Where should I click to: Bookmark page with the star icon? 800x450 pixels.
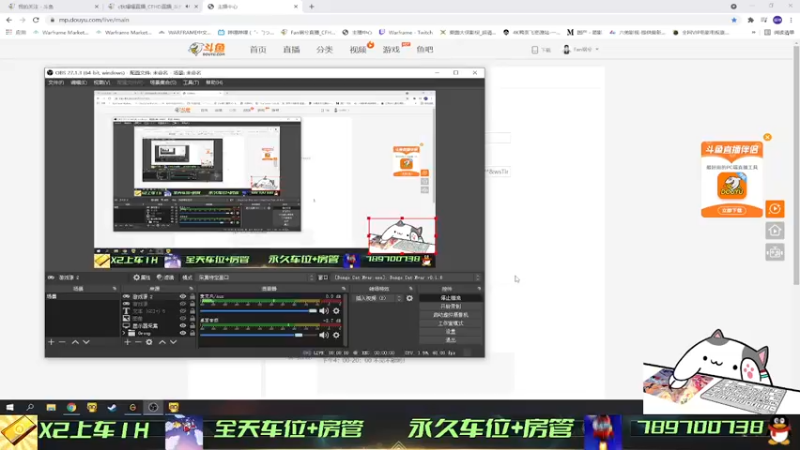click(x=734, y=20)
